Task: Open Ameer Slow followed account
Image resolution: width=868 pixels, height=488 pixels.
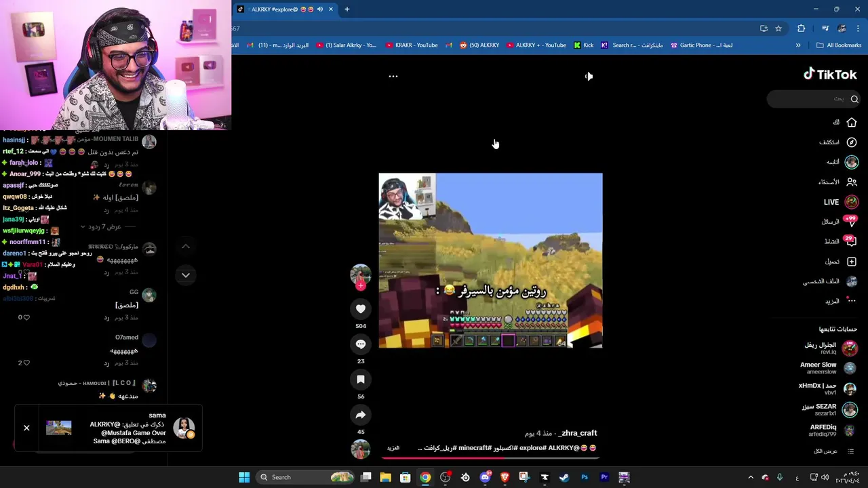Action: (829, 368)
